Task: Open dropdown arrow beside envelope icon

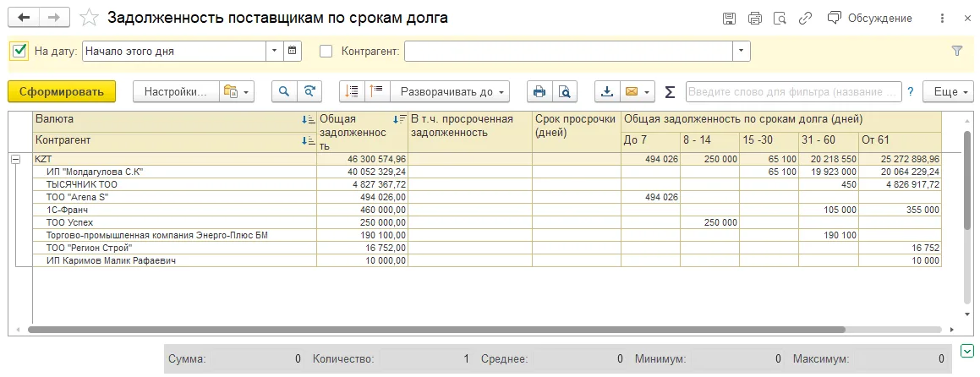Action: pyautogui.click(x=648, y=92)
